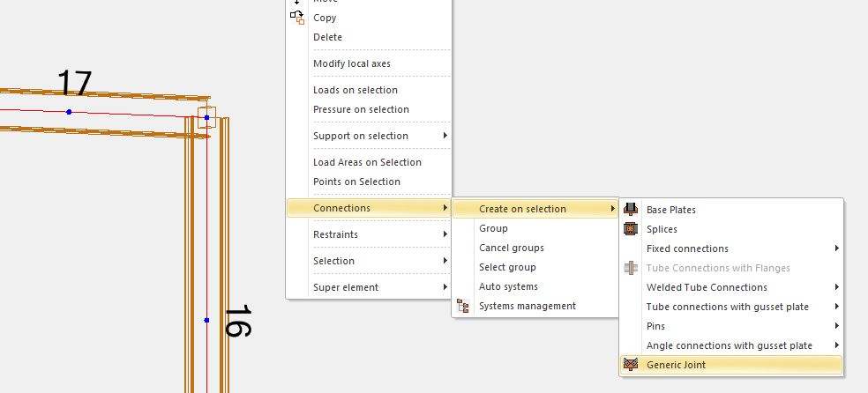Click the blue node on member 16

tap(206, 320)
